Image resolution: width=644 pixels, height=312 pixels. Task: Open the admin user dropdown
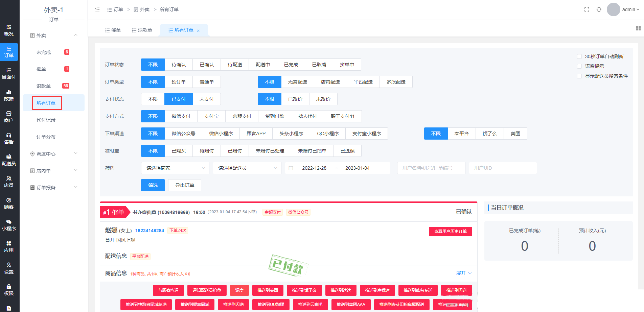coord(630,9)
